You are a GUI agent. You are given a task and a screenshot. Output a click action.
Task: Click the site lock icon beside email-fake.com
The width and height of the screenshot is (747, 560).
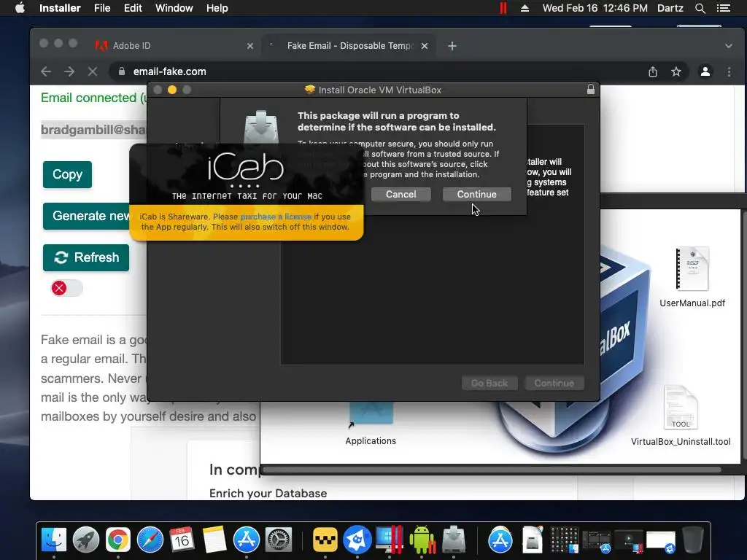(x=122, y=71)
